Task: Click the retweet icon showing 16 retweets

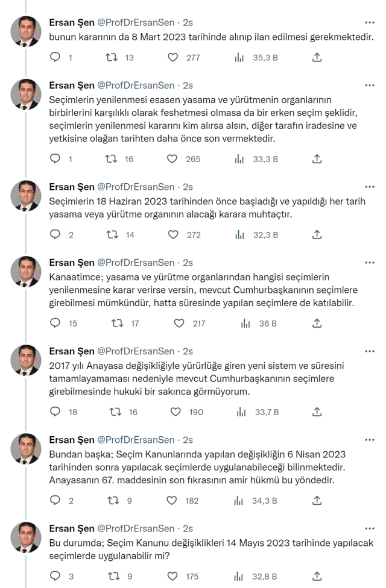Action: click(x=110, y=158)
